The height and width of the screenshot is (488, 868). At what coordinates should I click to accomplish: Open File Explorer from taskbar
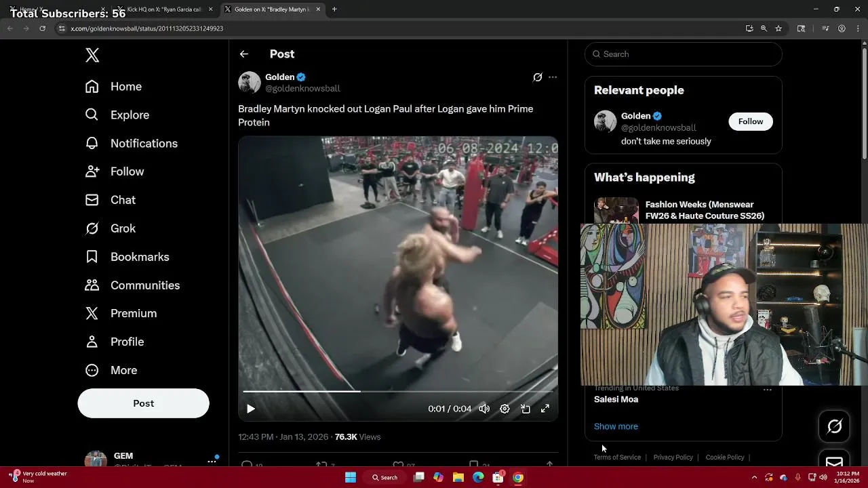click(458, 478)
